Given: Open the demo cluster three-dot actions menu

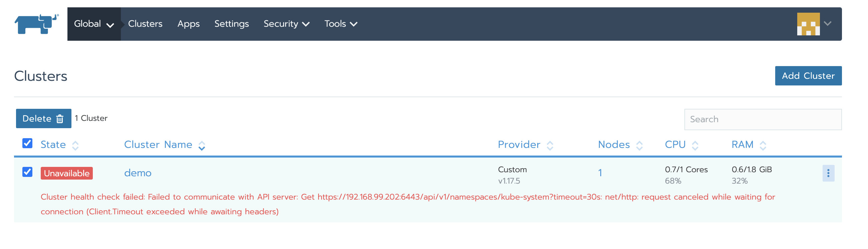Looking at the screenshot, I should [828, 173].
